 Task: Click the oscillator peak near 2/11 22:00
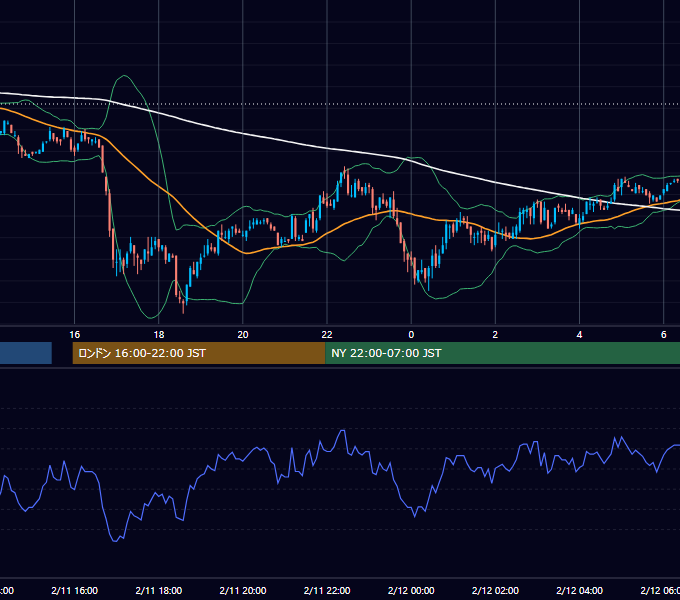coord(343,430)
